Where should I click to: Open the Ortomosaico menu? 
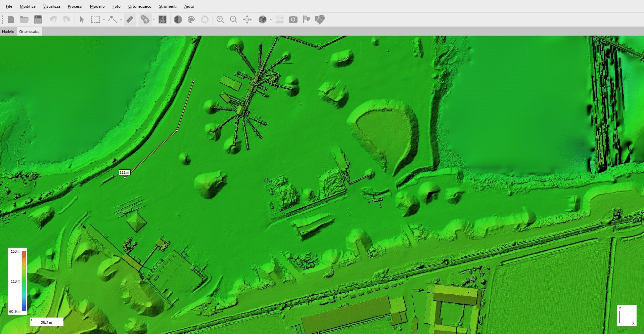click(x=140, y=6)
